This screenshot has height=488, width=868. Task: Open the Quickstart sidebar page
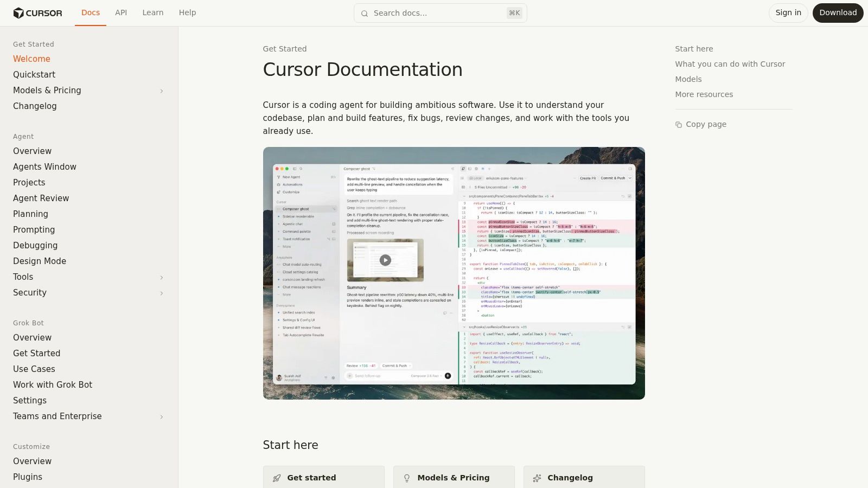click(34, 75)
